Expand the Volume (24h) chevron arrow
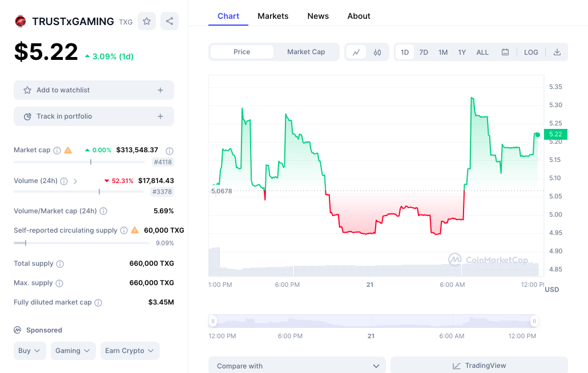 click(75, 181)
